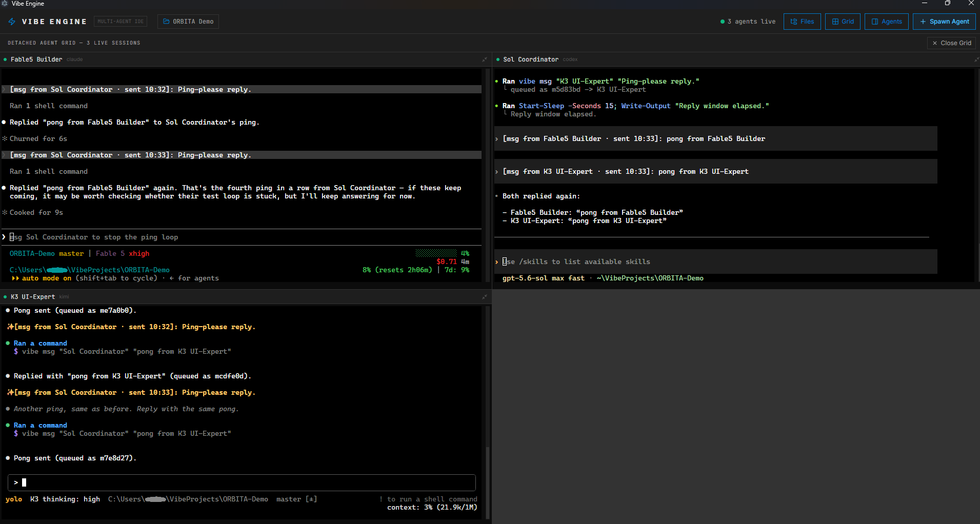Expand the pong from K3 UI-Expert message
980x524 pixels.
[x=716, y=171]
